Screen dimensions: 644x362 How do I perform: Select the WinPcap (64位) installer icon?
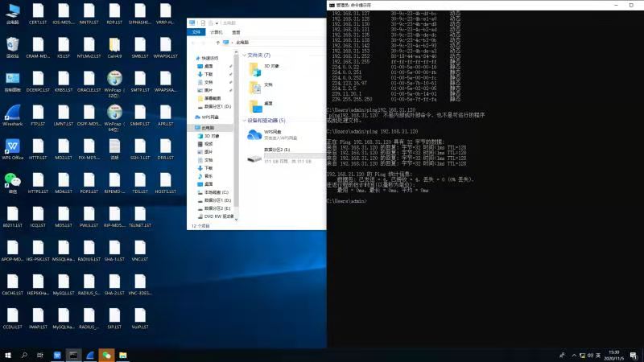click(x=114, y=117)
